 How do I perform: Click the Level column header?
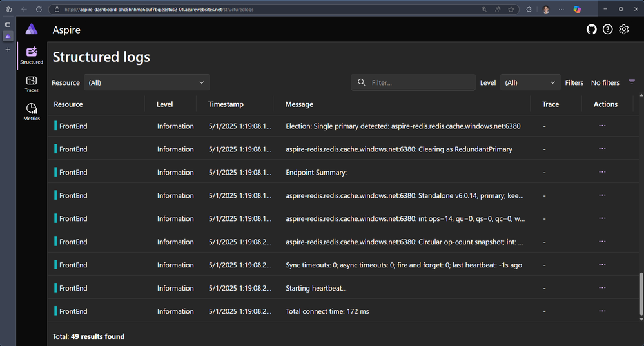[x=164, y=104]
